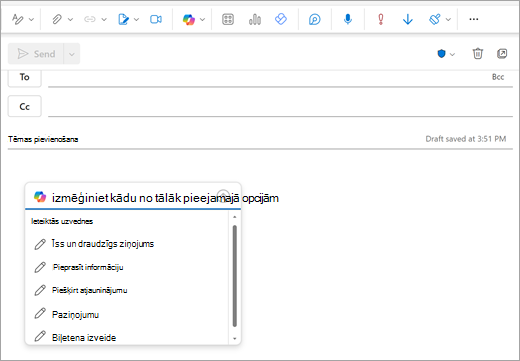Click into the Cc address field
Screen dimensions: 520x361
coord(280,107)
